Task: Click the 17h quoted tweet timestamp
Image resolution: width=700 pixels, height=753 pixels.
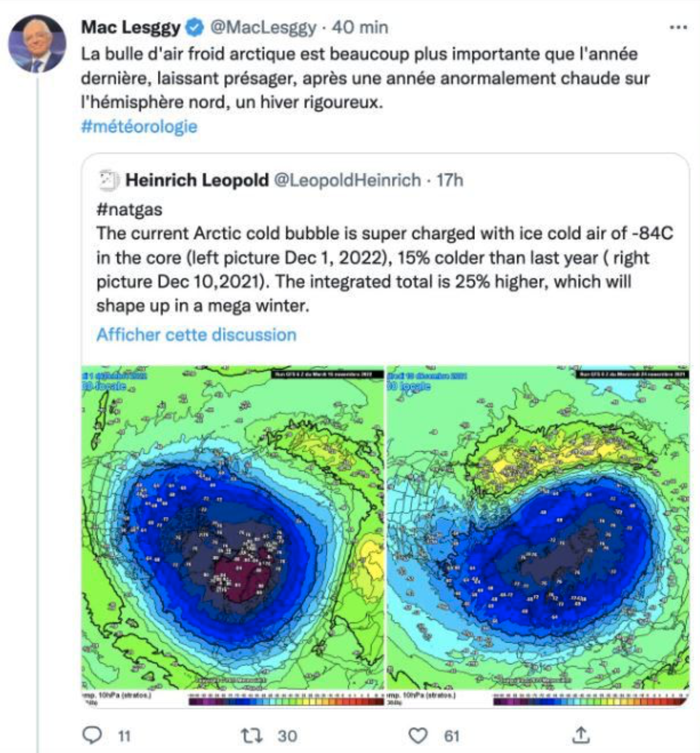Action: pyautogui.click(x=450, y=180)
